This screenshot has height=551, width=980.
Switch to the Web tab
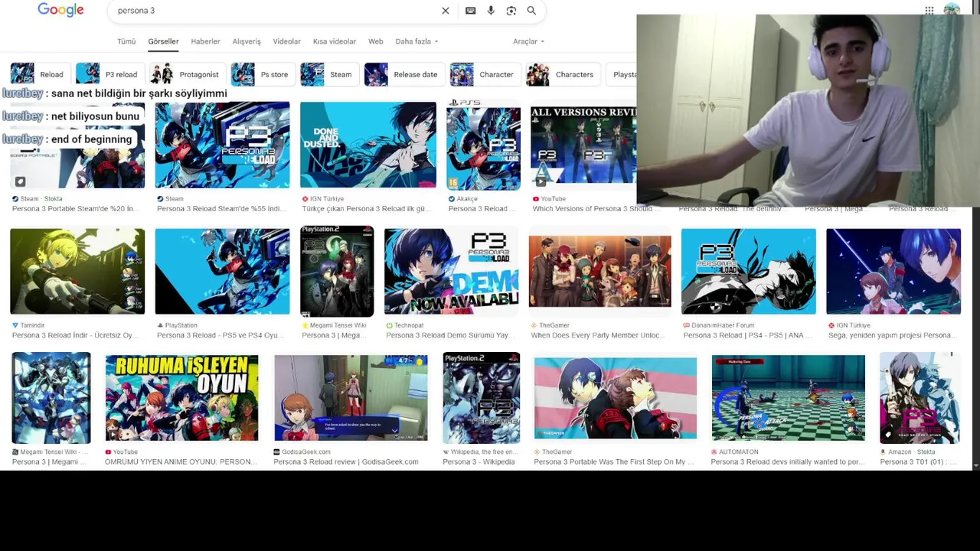(376, 41)
